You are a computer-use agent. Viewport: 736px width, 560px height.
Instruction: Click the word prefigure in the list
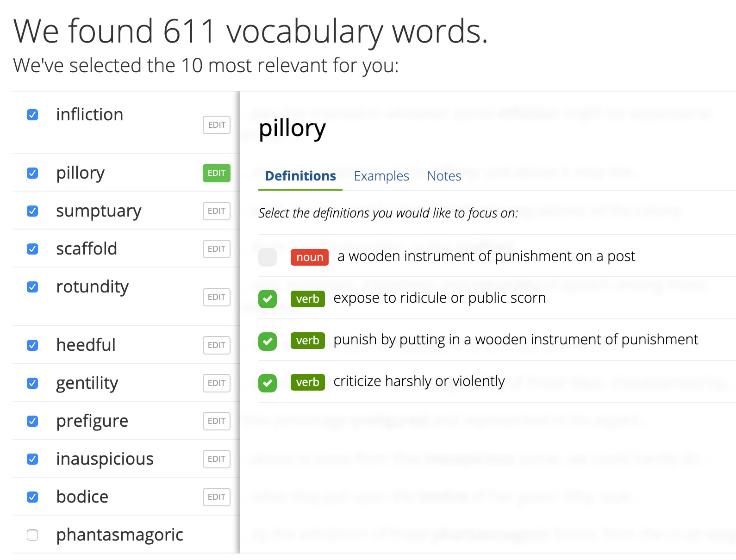click(x=92, y=421)
